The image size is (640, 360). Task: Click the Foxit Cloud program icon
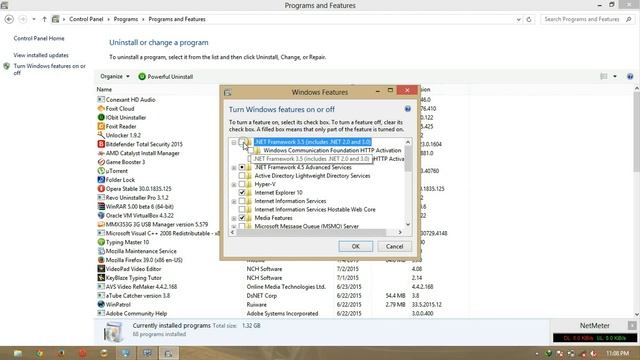101,109
